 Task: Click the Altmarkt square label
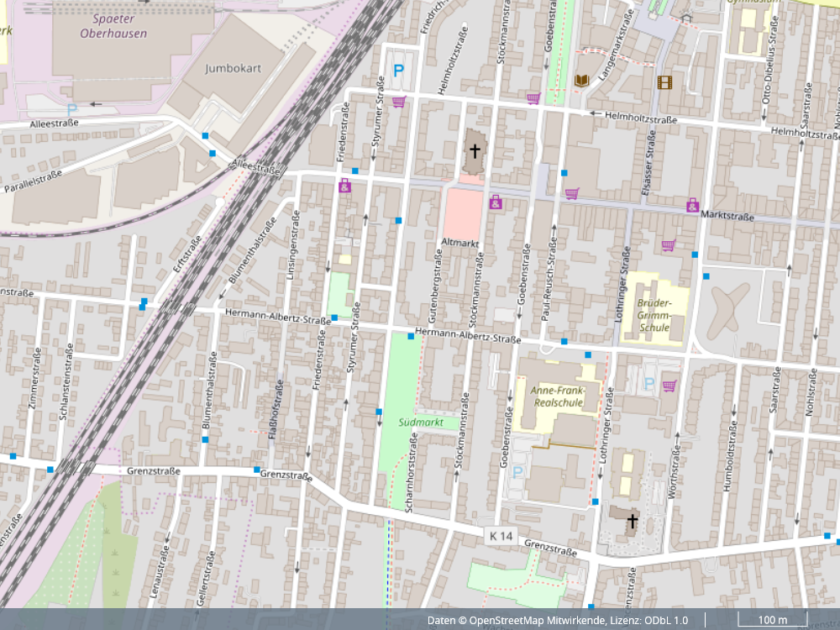(x=459, y=243)
